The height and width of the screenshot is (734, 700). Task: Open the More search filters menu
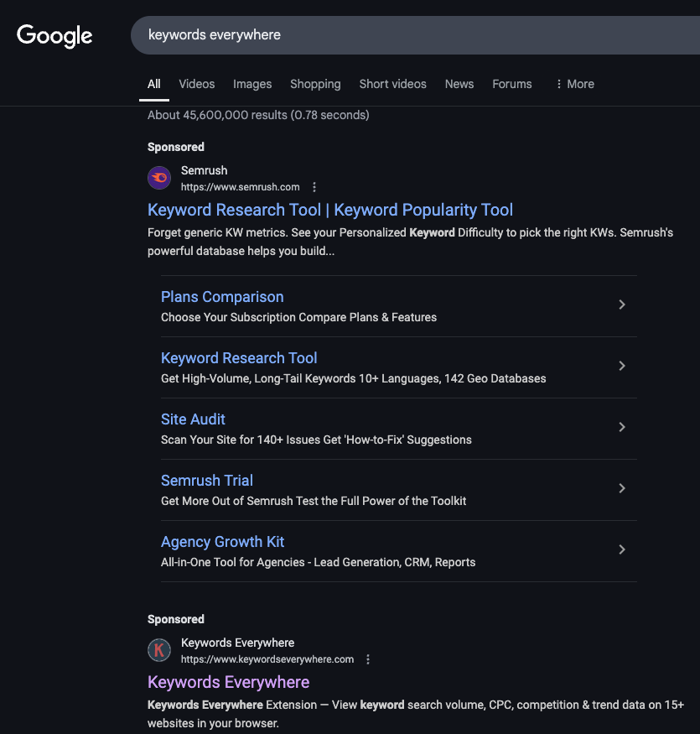(575, 84)
